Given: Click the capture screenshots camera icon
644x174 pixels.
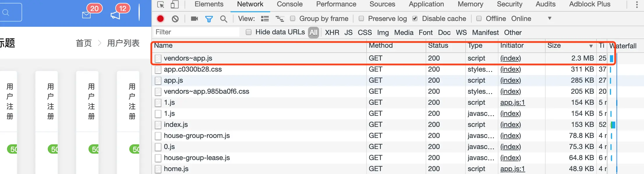Looking at the screenshot, I should coord(194,19).
